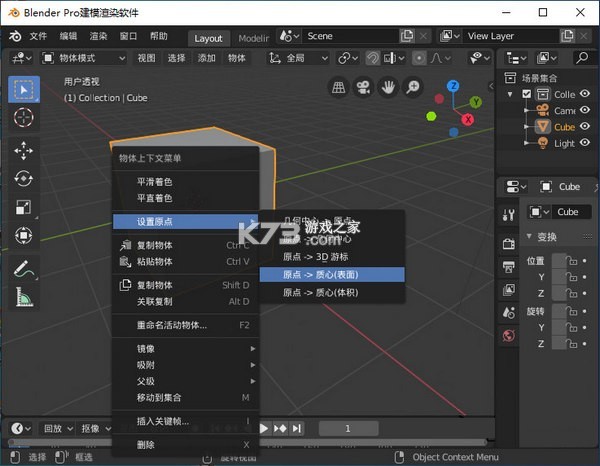Click play animation button
The height and width of the screenshot is (466, 600).
[x=264, y=429]
